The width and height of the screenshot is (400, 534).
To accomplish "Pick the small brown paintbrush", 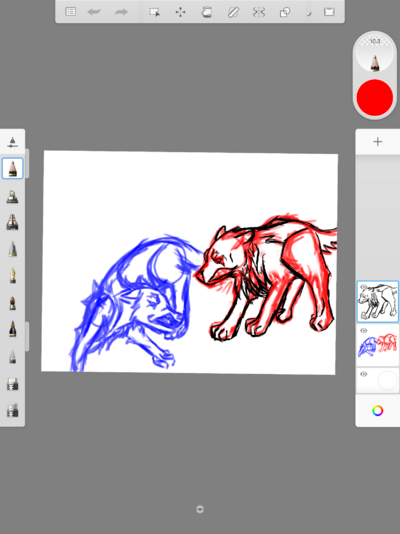I will pyautogui.click(x=13, y=303).
